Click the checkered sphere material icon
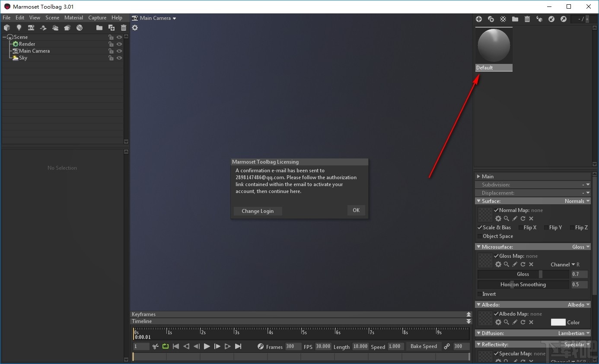Viewport: 599px width, 364px height. point(503,19)
